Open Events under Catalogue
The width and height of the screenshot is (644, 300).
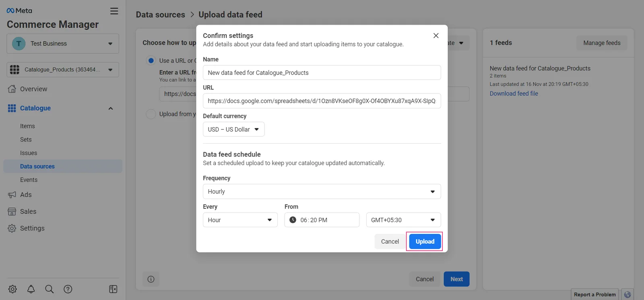point(29,180)
